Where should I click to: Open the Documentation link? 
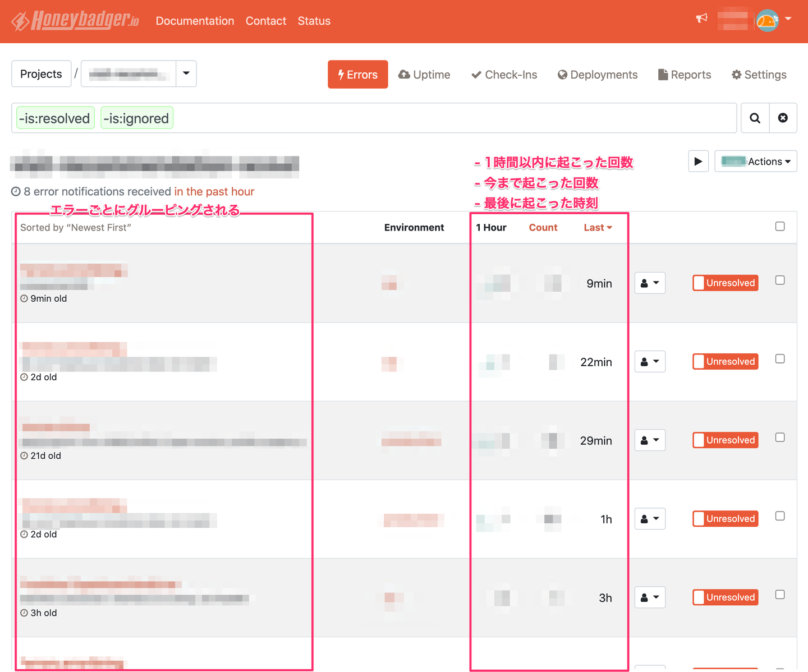tap(195, 21)
